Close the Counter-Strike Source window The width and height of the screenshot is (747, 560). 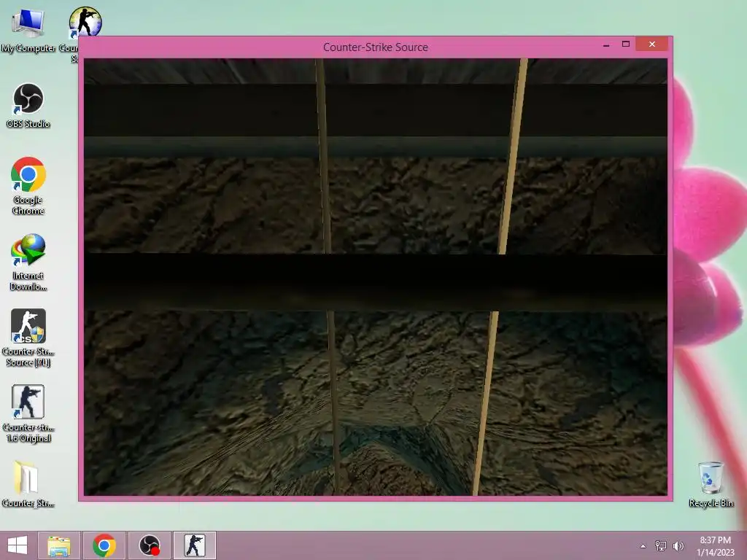click(651, 44)
